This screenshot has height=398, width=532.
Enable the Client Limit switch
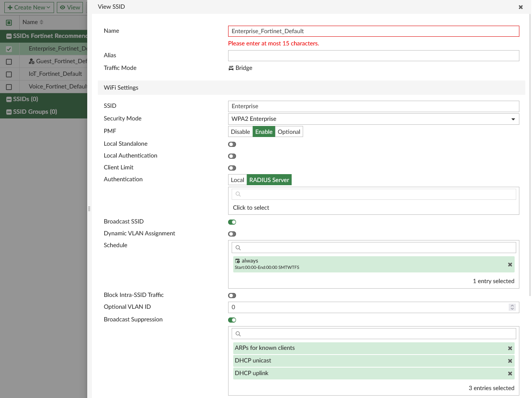[x=232, y=168]
